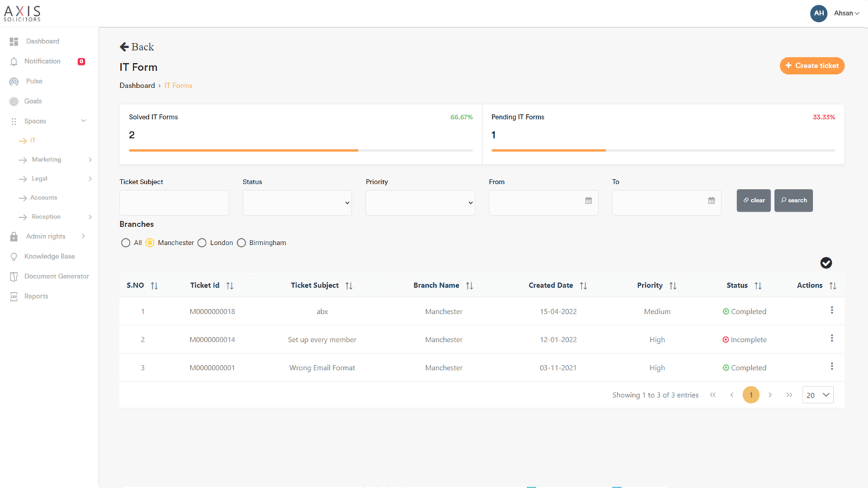Sort table by S.NO column
Screen dimensions: 868x488
(x=154, y=286)
